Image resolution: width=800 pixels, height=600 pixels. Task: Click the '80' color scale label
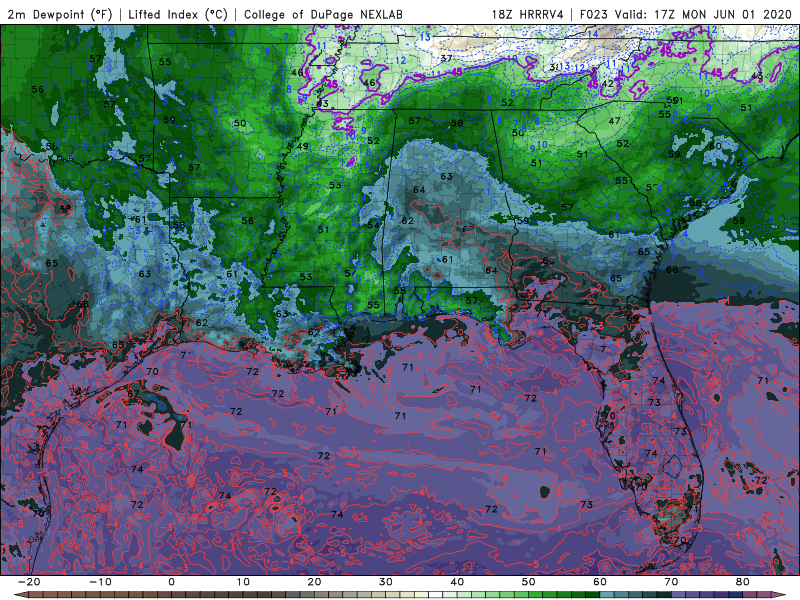(x=743, y=582)
